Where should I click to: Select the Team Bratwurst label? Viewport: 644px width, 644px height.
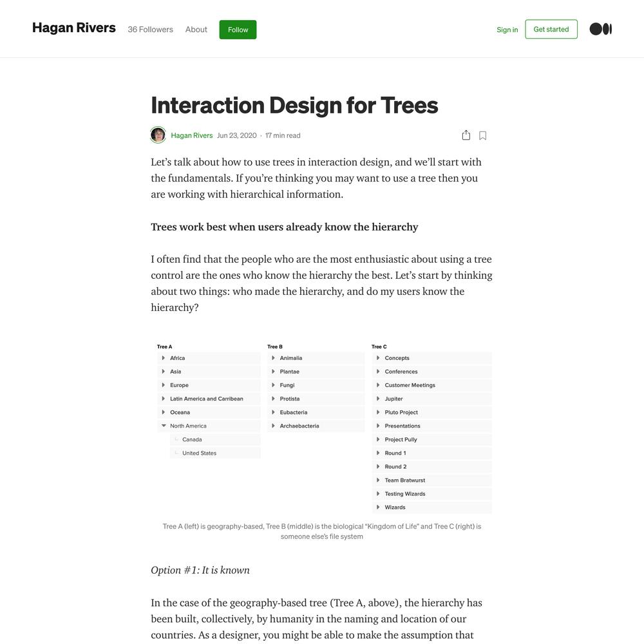tap(405, 480)
